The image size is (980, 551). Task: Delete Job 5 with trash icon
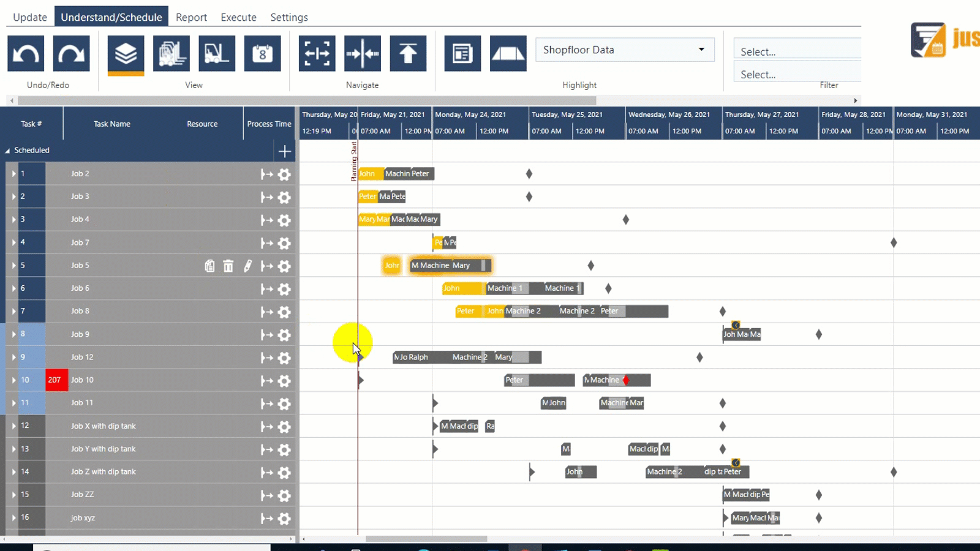coord(228,266)
